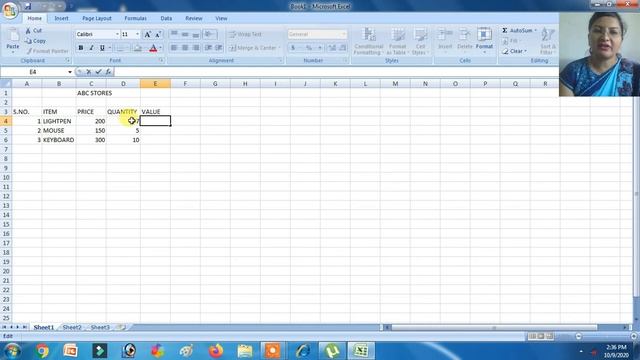Click the Fill Color bucket swatch
The image size is (640, 360).
pos(138,48)
